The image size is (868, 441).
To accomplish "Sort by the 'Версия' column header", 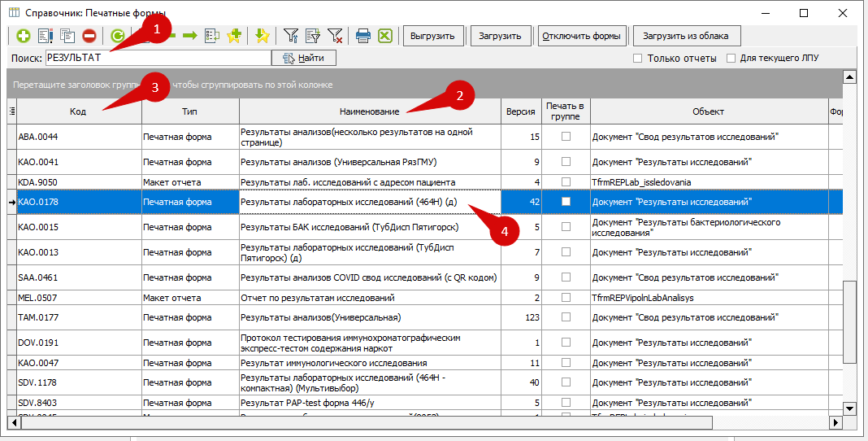I will coord(520,111).
